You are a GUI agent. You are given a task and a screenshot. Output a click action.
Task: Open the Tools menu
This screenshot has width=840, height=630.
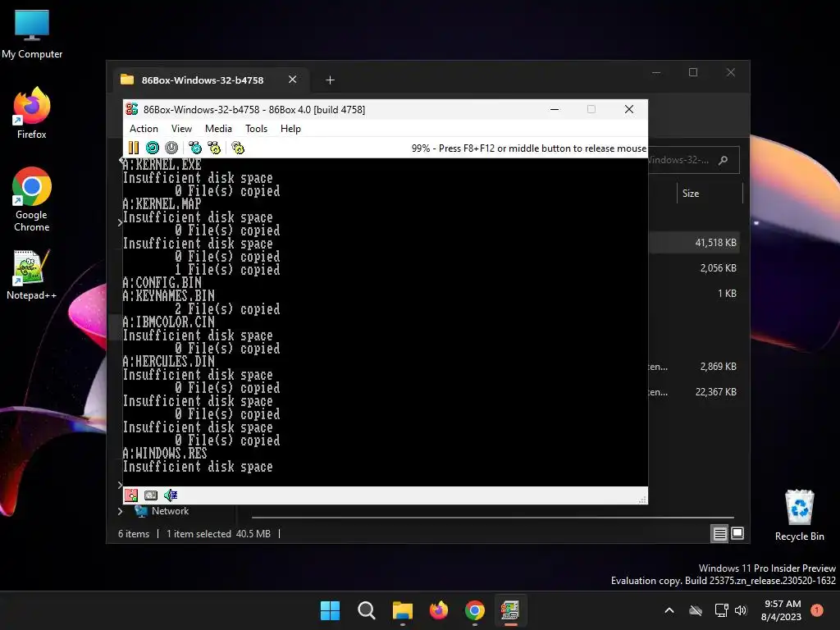[256, 129]
